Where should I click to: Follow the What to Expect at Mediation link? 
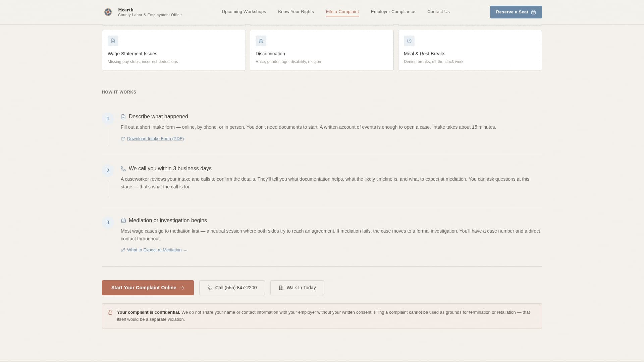157,250
